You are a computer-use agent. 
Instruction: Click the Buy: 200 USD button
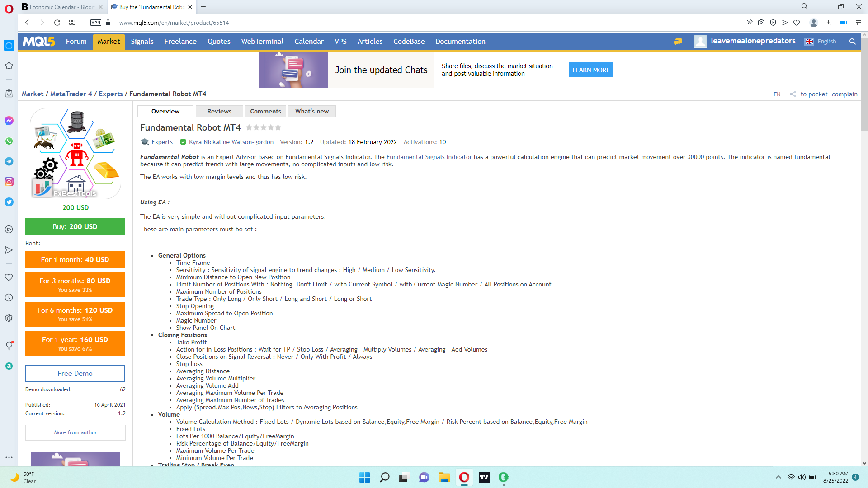pos(75,227)
